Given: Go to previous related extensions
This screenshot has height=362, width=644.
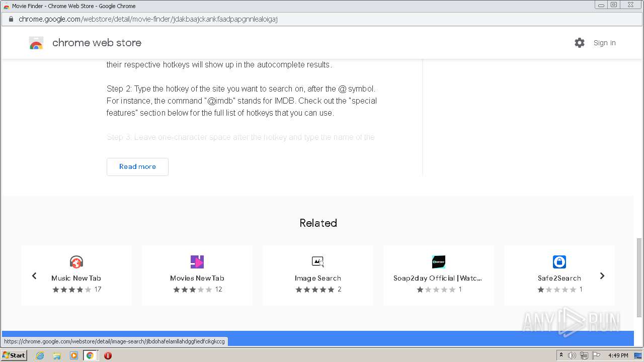Looking at the screenshot, I should click(34, 276).
